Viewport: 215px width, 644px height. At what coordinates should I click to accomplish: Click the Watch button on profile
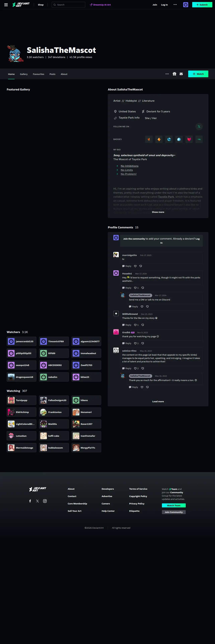(x=198, y=74)
